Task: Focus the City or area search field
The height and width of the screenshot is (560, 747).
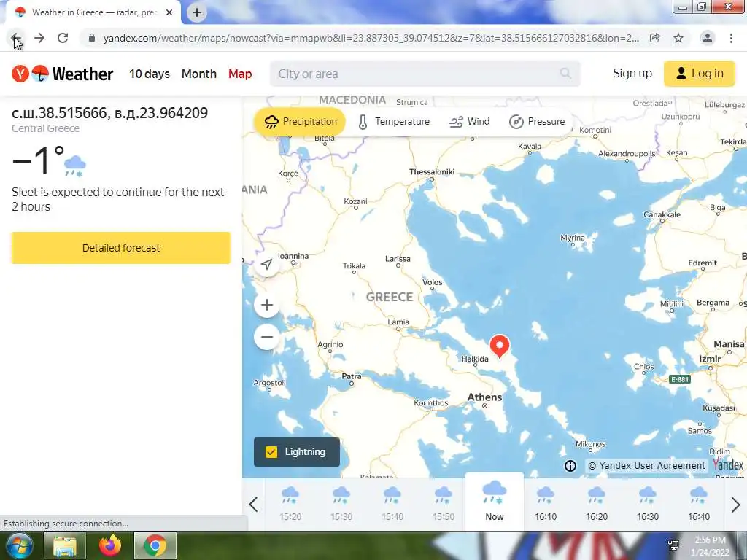Action: [425, 74]
